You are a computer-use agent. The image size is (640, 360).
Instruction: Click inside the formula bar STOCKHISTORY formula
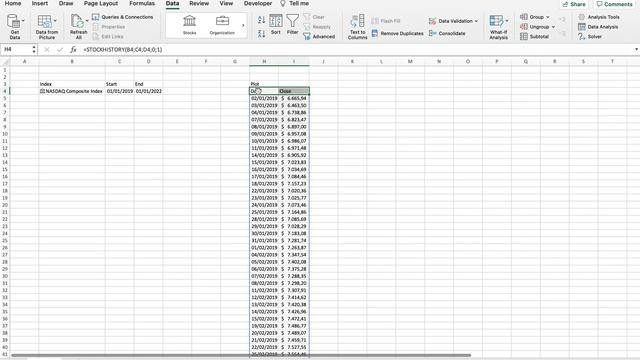point(122,49)
